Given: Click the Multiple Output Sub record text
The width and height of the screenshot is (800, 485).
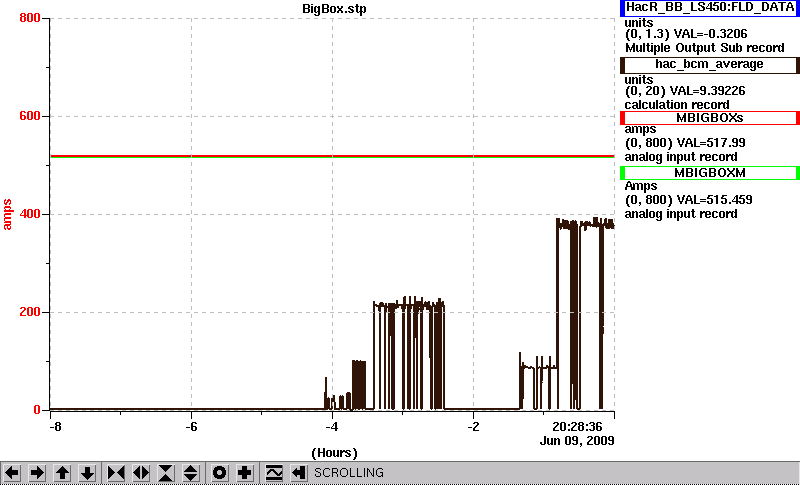Looking at the screenshot, I should (705, 48).
